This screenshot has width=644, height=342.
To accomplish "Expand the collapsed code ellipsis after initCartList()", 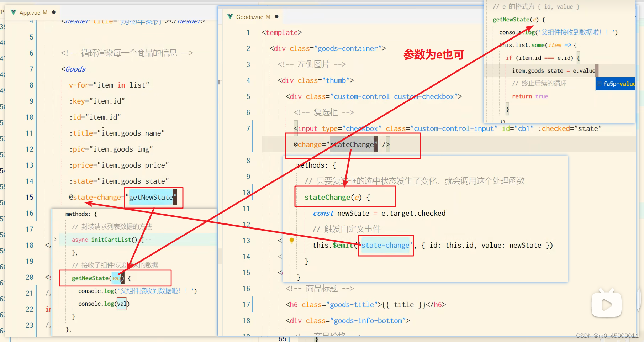I will point(147,240).
